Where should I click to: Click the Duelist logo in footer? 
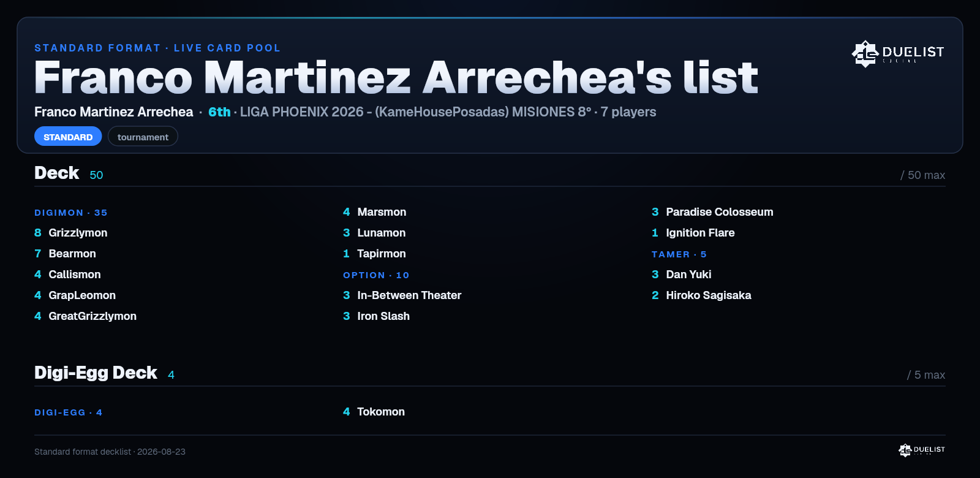922,450
